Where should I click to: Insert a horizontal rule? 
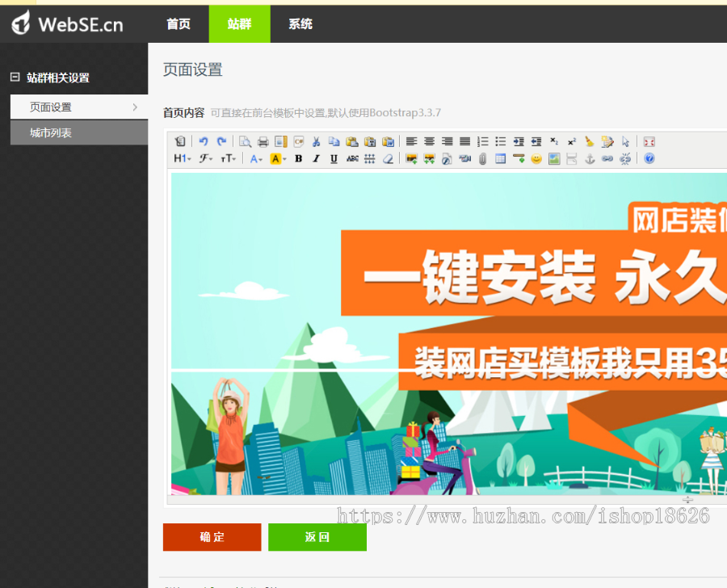click(519, 158)
